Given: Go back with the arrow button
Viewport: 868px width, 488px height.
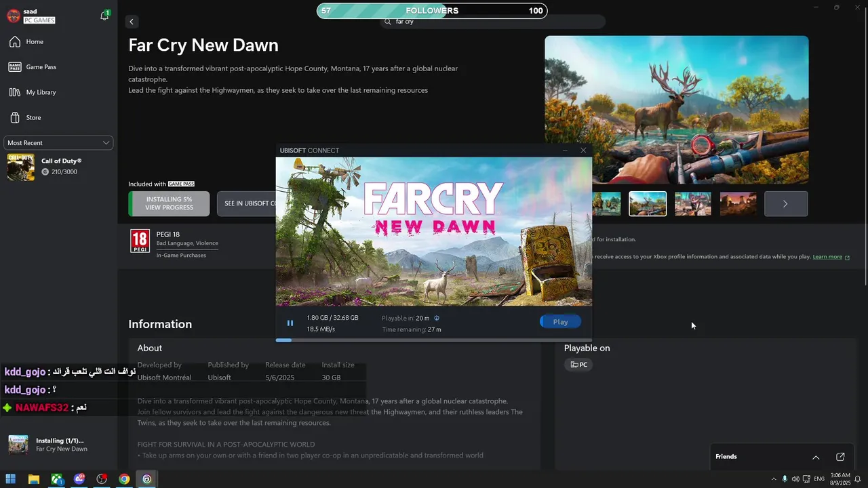Looking at the screenshot, I should [132, 22].
